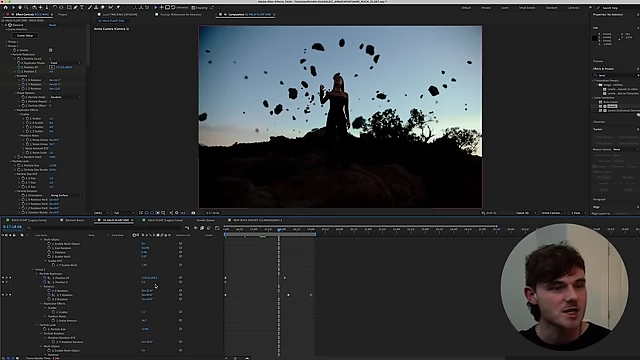Click the search magnifier icon beside Search Help
Viewport: 640px width, 360px height.
pyautogui.click(x=599, y=8)
